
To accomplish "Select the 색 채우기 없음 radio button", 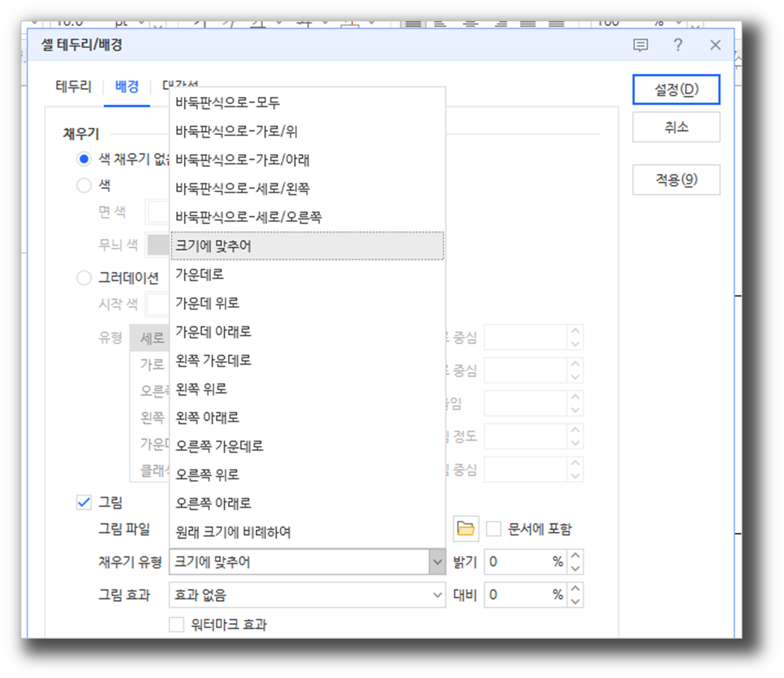I will click(x=84, y=159).
